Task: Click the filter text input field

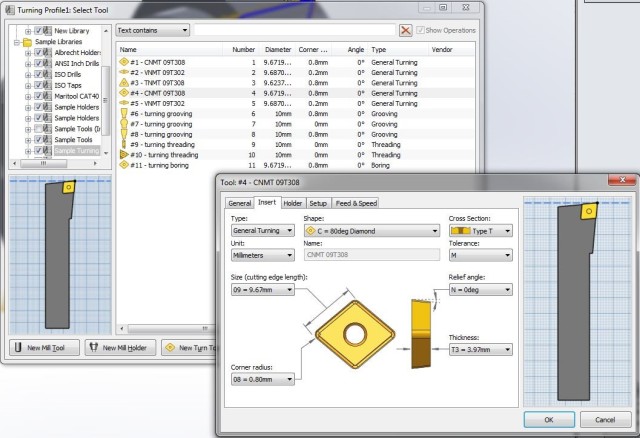Action: click(295, 30)
